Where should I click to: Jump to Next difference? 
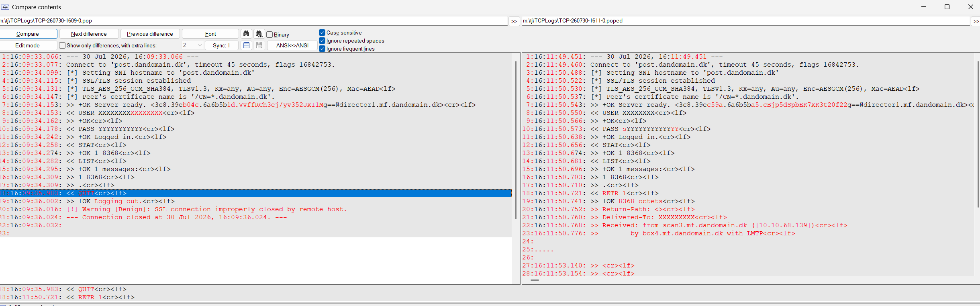[89, 34]
